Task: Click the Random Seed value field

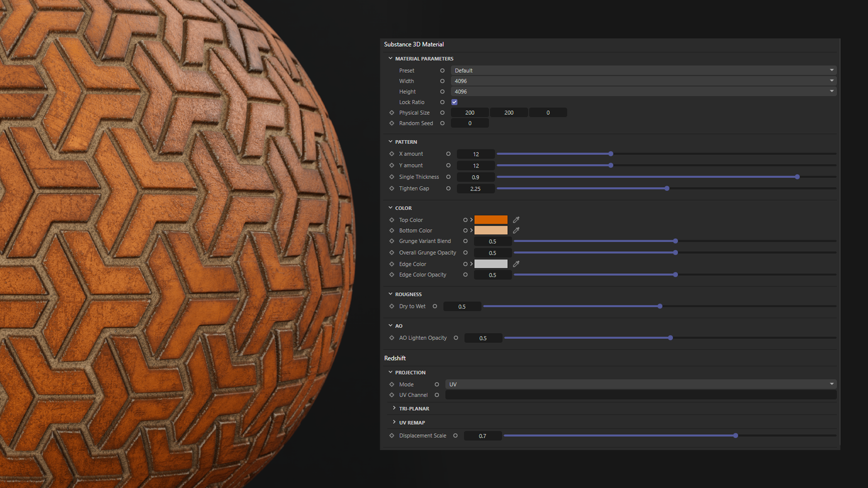Action: point(470,123)
